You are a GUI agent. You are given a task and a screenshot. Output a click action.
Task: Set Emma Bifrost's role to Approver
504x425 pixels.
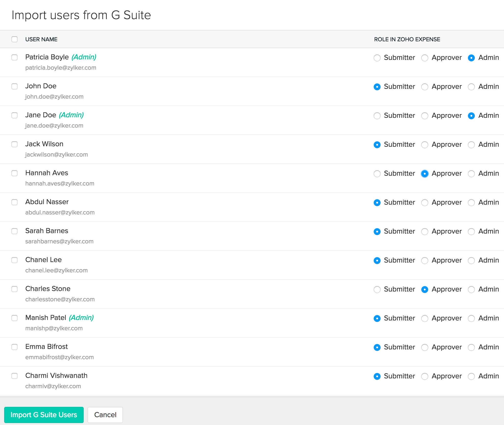click(425, 347)
